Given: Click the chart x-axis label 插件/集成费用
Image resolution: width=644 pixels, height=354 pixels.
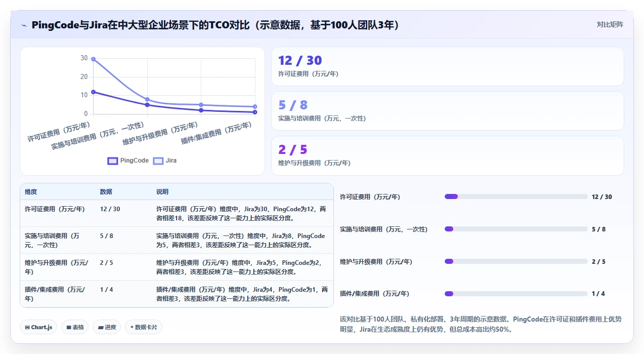Looking at the screenshot, I should [217, 133].
